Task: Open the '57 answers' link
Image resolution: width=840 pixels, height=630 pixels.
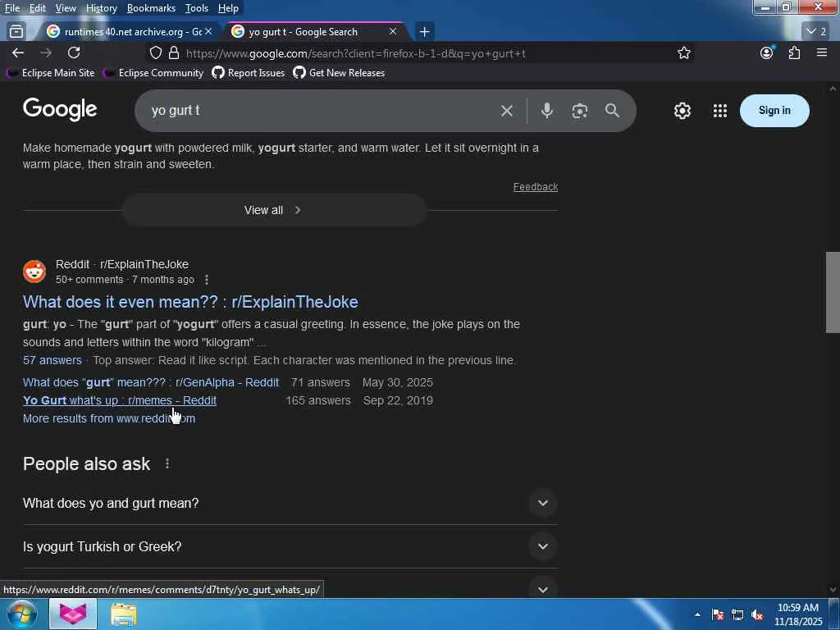Action: tap(52, 360)
